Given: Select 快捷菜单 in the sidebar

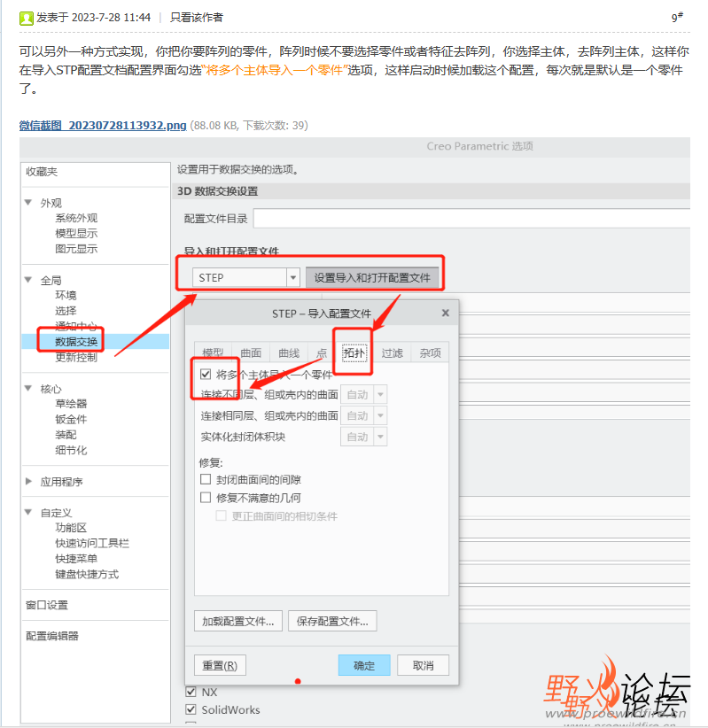Looking at the screenshot, I should pos(76,559).
